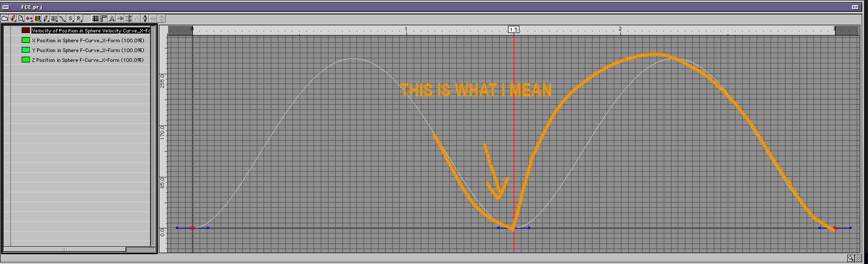Viewport: 868px width, 264px height.
Task: Click the letter A curve icon
Action: (x=112, y=19)
